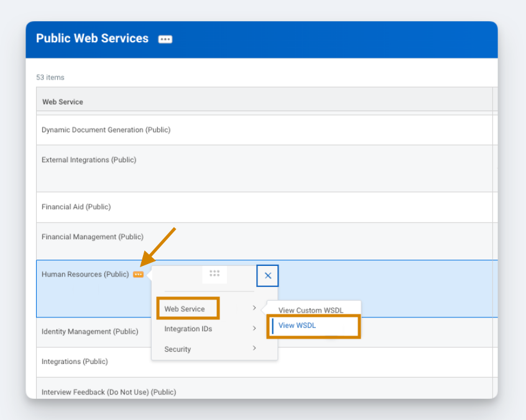Select the Security menu label
526x420 pixels.
(177, 349)
